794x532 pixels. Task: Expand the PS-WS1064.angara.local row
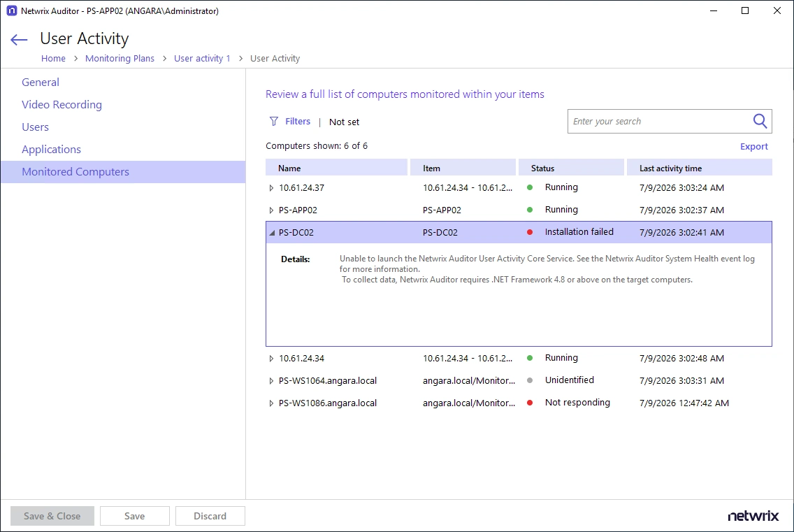(x=271, y=381)
